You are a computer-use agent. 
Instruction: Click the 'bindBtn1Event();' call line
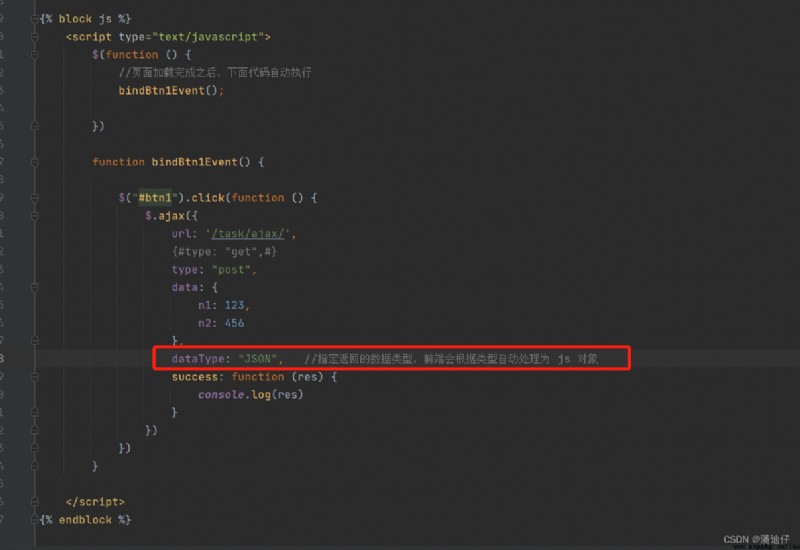pos(171,91)
